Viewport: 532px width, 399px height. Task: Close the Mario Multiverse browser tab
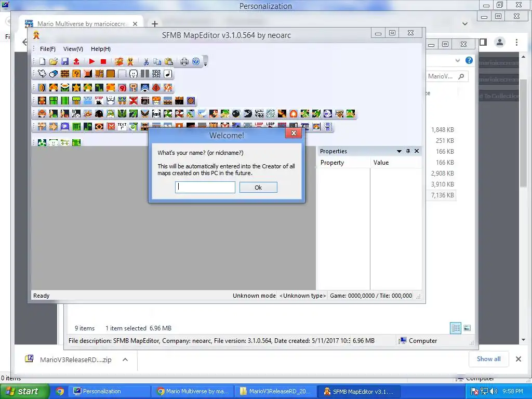pos(135,24)
